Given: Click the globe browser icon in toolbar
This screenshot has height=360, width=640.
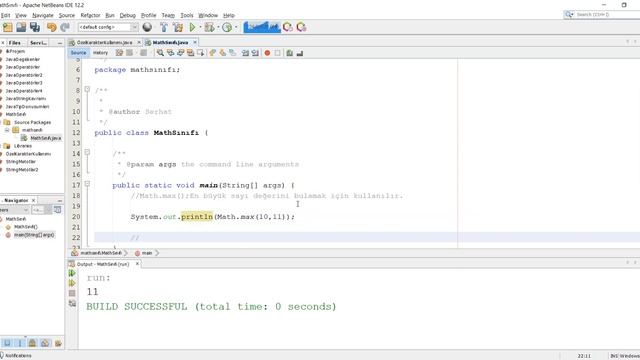Looking at the screenshot, I should click(147, 27).
